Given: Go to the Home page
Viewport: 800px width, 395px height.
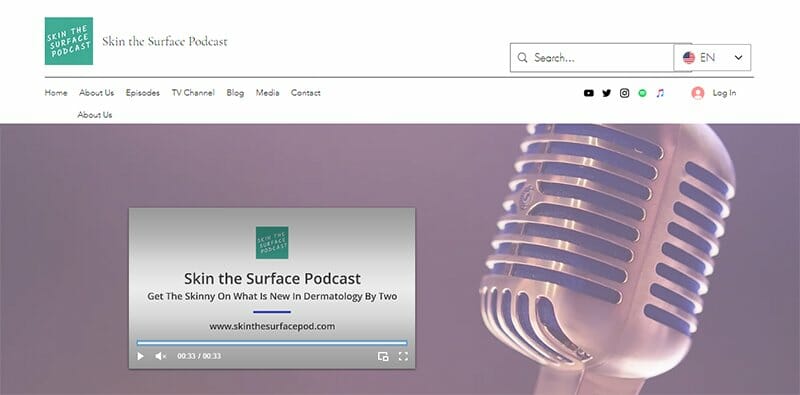Looking at the screenshot, I should point(56,93).
